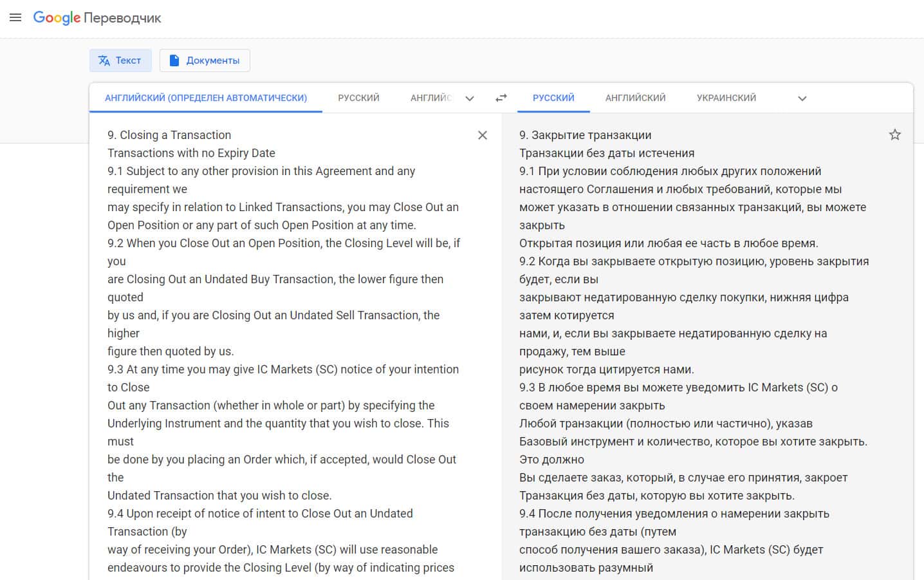Viewport: 924px width, 580px height.
Task: Pick the truncated АНГЛИЙС source language tab
Action: pos(431,98)
